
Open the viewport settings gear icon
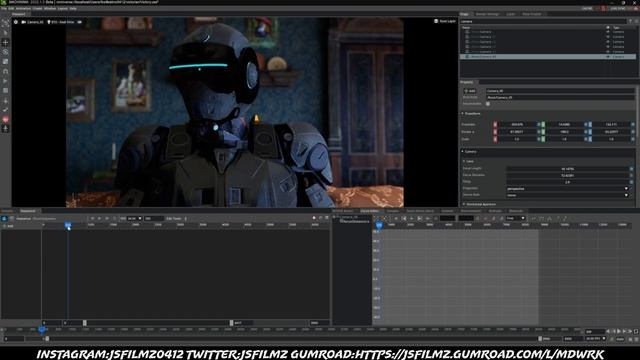tap(16, 22)
